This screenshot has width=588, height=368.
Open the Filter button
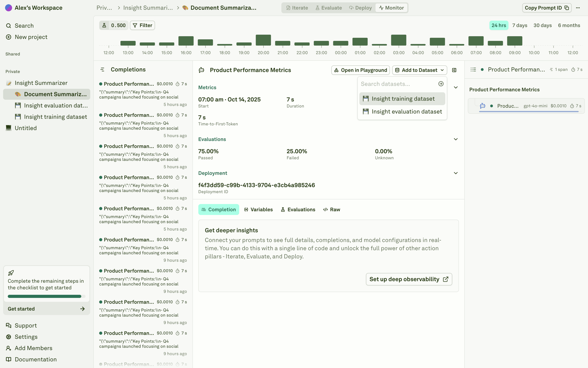coord(142,25)
